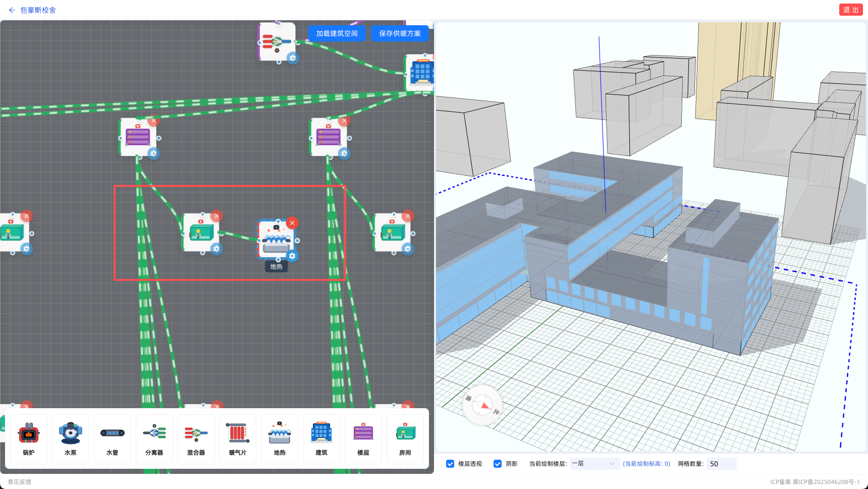Click 加载建筑空间 button
The height and width of the screenshot is (489, 868).
pos(337,33)
